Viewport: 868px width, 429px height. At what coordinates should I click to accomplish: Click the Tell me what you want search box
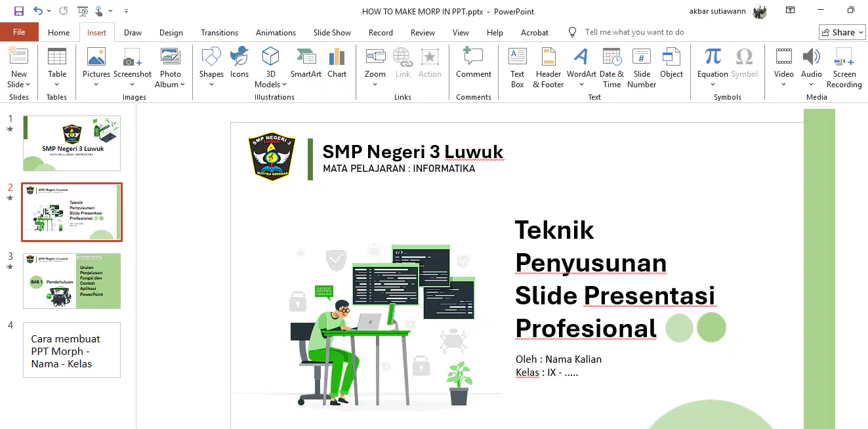tap(634, 32)
